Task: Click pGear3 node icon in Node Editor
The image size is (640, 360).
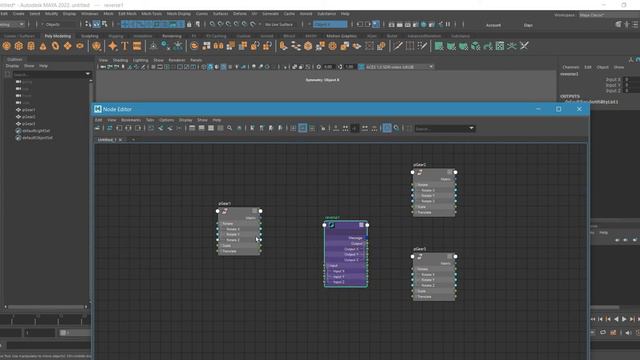Action: [420, 257]
